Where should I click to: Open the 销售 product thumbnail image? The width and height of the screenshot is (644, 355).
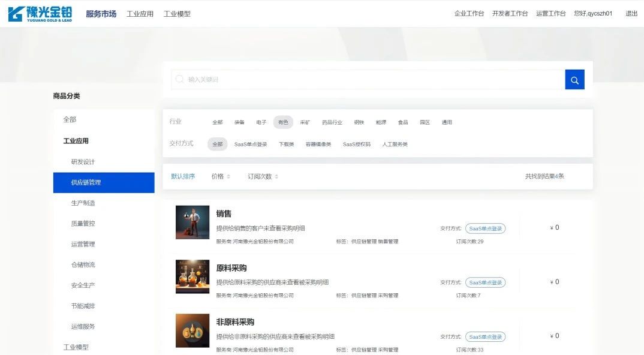tap(192, 222)
